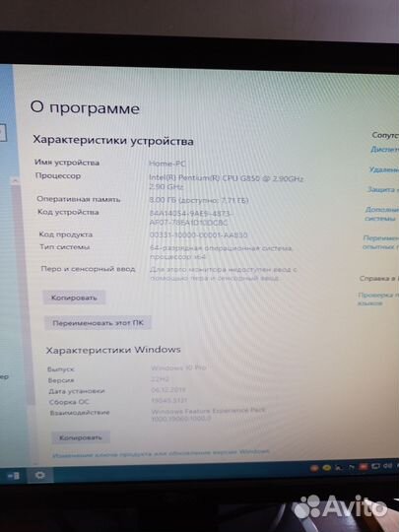
Task: Open the Удаленный рабочий стол related link
Action: click(384, 169)
